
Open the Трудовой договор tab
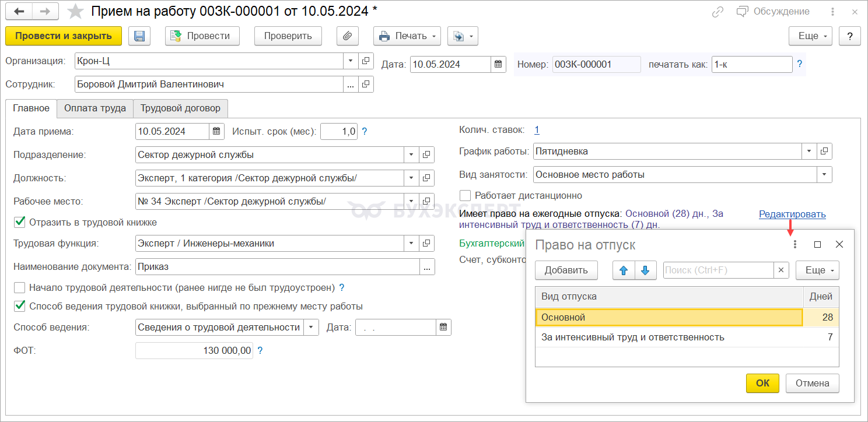pos(180,108)
